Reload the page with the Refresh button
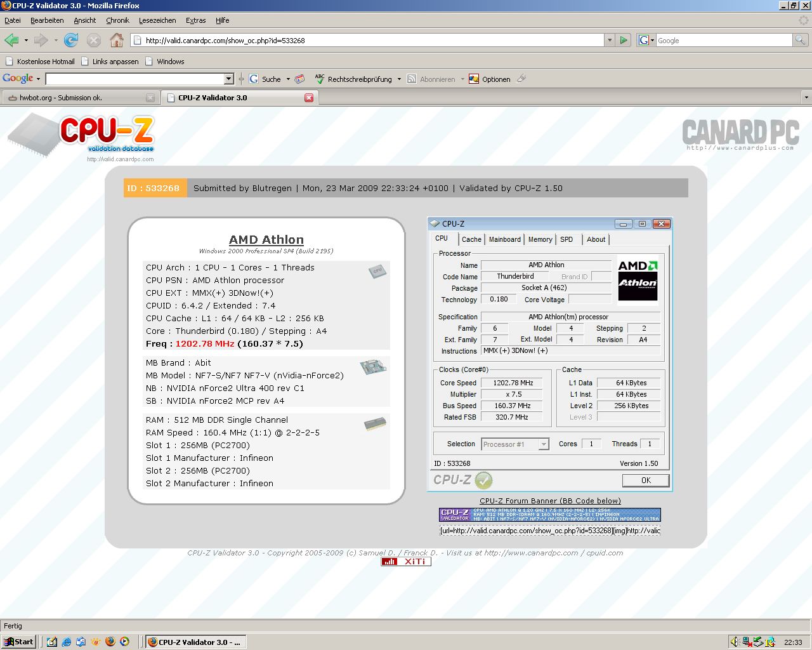The width and height of the screenshot is (812, 650). point(71,41)
